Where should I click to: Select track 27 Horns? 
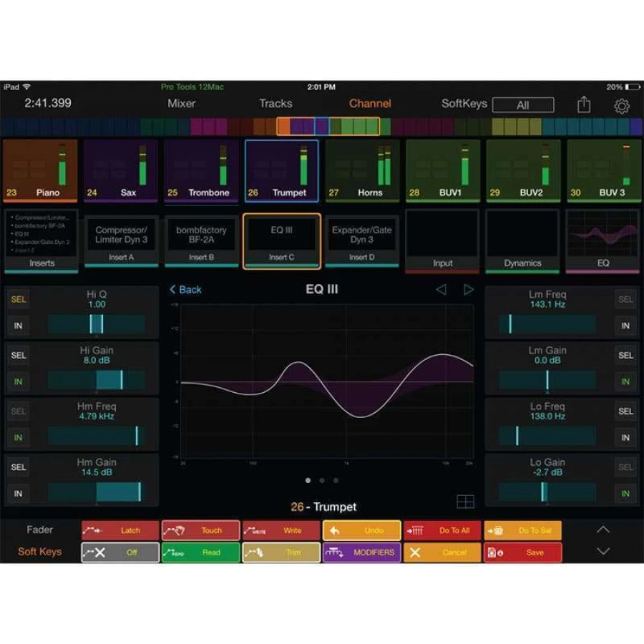(x=362, y=170)
